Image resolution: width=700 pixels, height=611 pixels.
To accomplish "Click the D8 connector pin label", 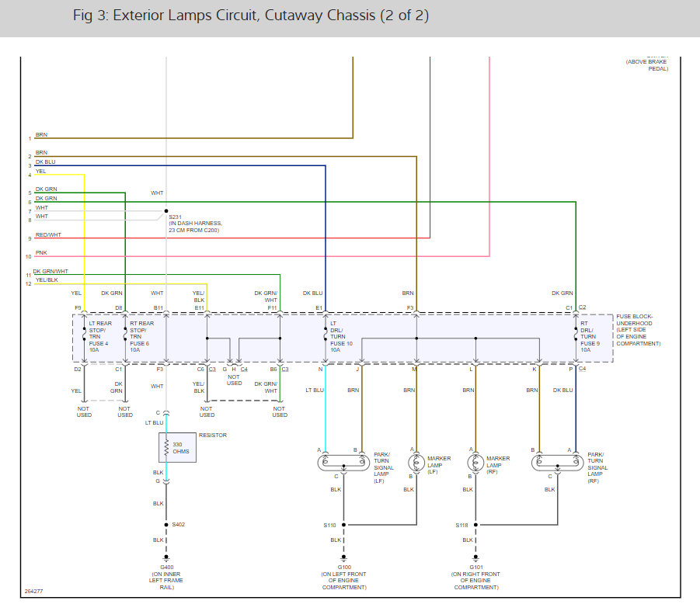I will 118,307.
